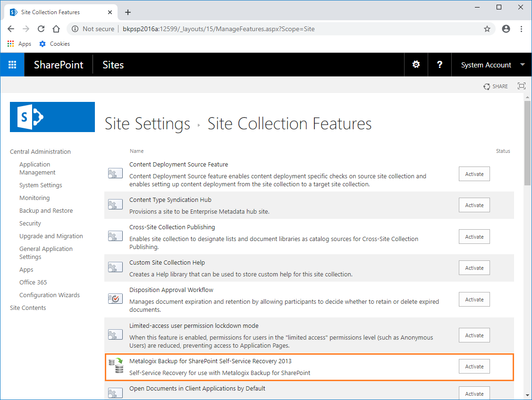The image size is (532, 400).
Task: Open Monitoring in sidebar
Action: [x=34, y=198]
